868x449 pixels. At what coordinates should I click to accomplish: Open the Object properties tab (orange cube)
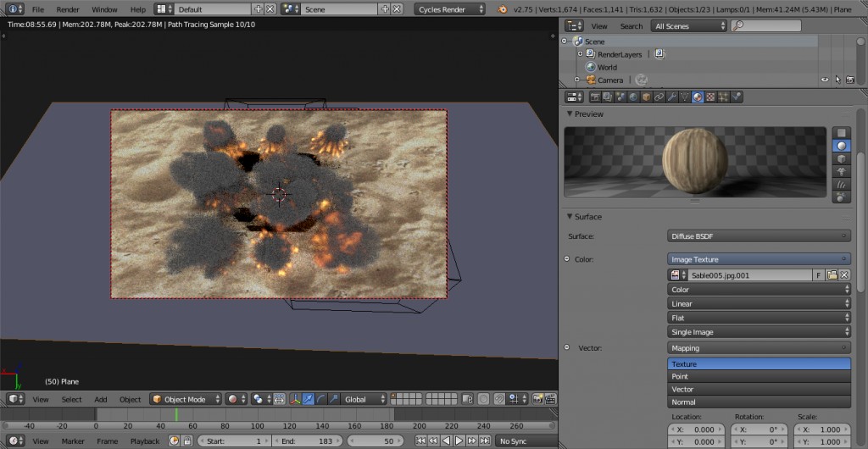(x=646, y=97)
